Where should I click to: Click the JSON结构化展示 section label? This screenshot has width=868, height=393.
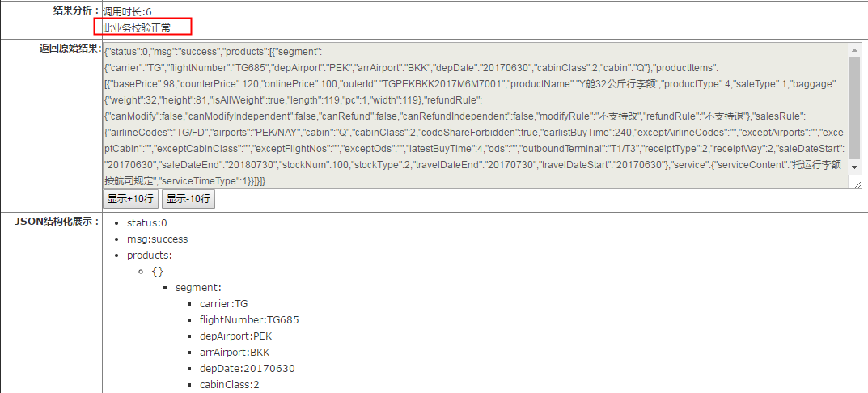tap(57, 222)
